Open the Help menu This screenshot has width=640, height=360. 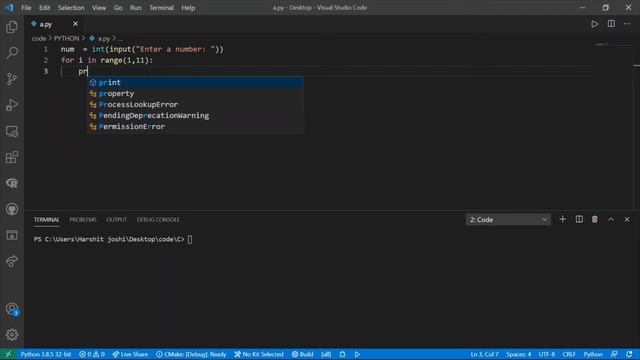click(x=188, y=8)
